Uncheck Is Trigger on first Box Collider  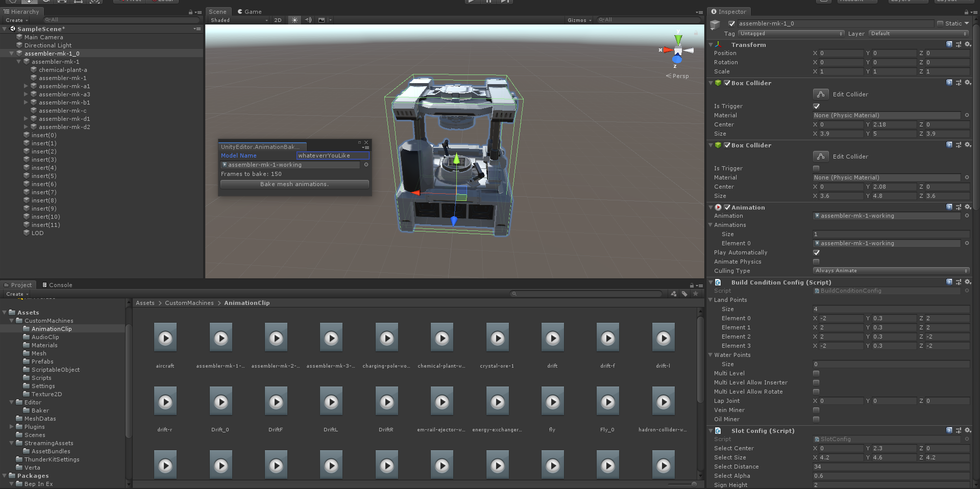pos(816,106)
